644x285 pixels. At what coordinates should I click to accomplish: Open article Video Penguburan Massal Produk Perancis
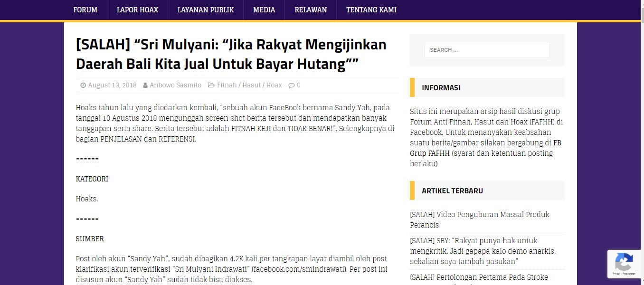click(x=480, y=219)
